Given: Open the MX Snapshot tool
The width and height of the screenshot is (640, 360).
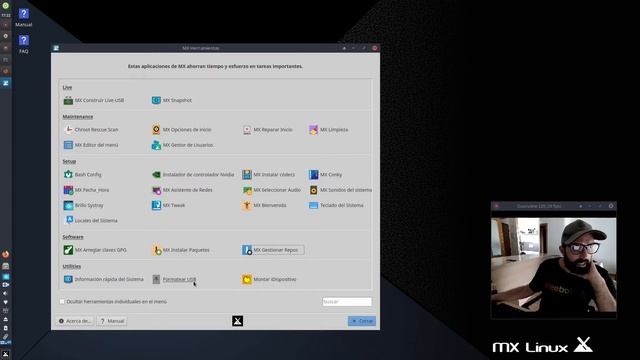Looking at the screenshot, I should pyautogui.click(x=172, y=100).
